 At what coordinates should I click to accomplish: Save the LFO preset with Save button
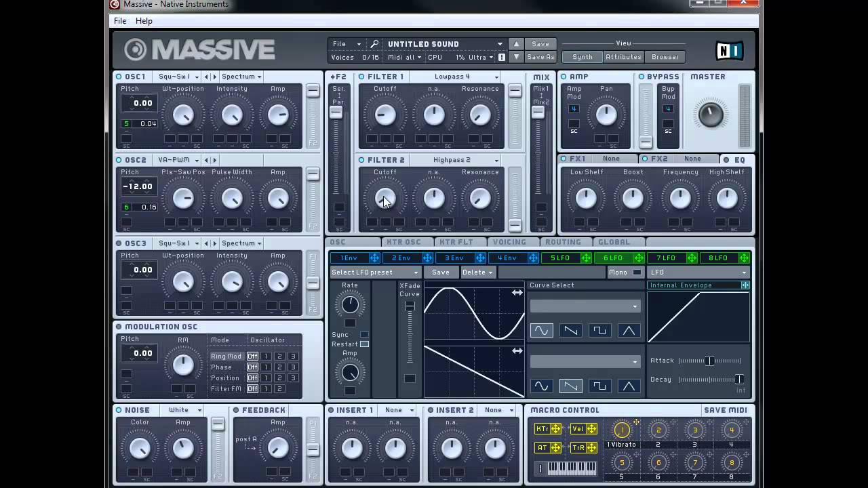pyautogui.click(x=441, y=272)
